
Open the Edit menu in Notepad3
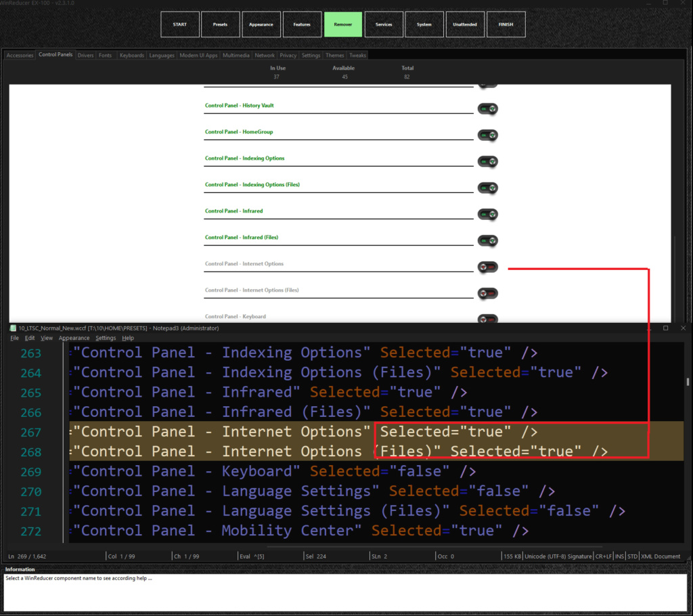click(x=30, y=338)
